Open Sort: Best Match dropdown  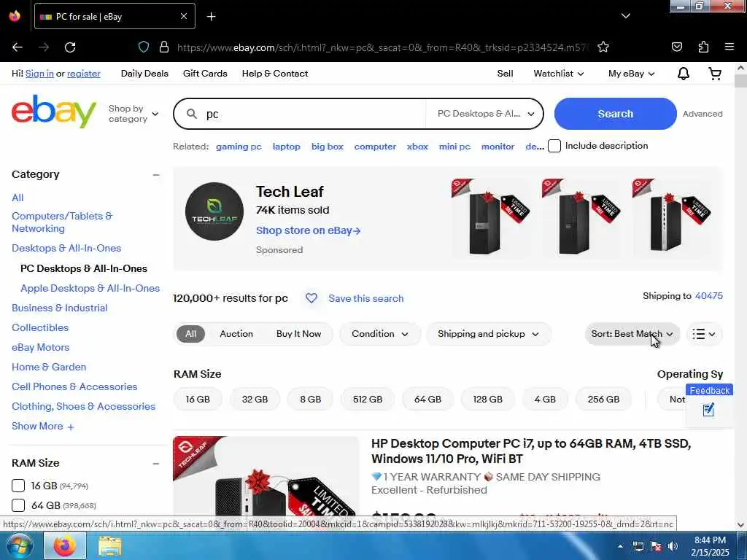[x=632, y=334]
